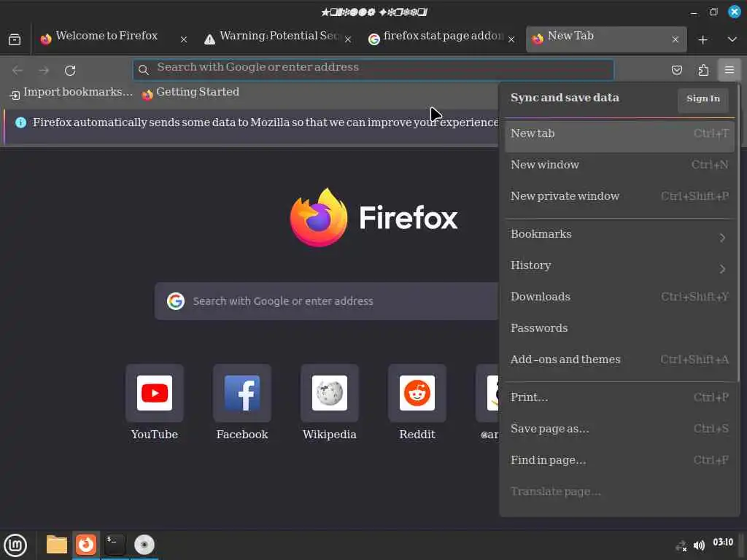The height and width of the screenshot is (560, 747).
Task: Open file manager from taskbar
Action: tap(57, 545)
